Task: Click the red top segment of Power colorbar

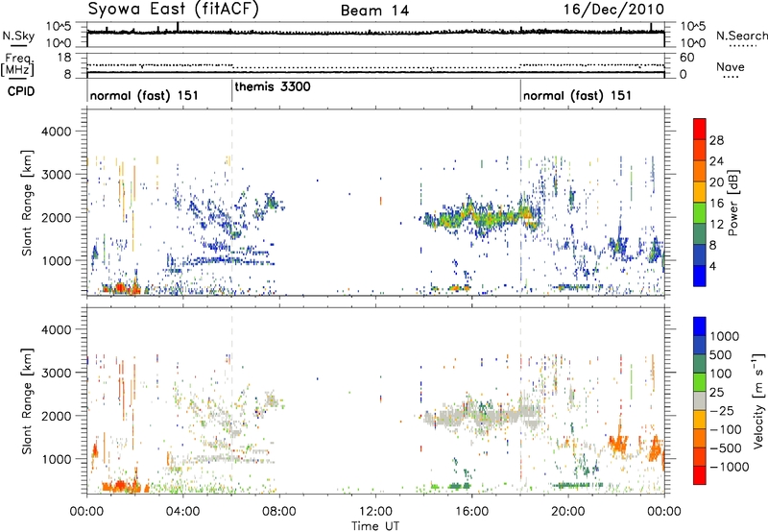Action: (700, 129)
